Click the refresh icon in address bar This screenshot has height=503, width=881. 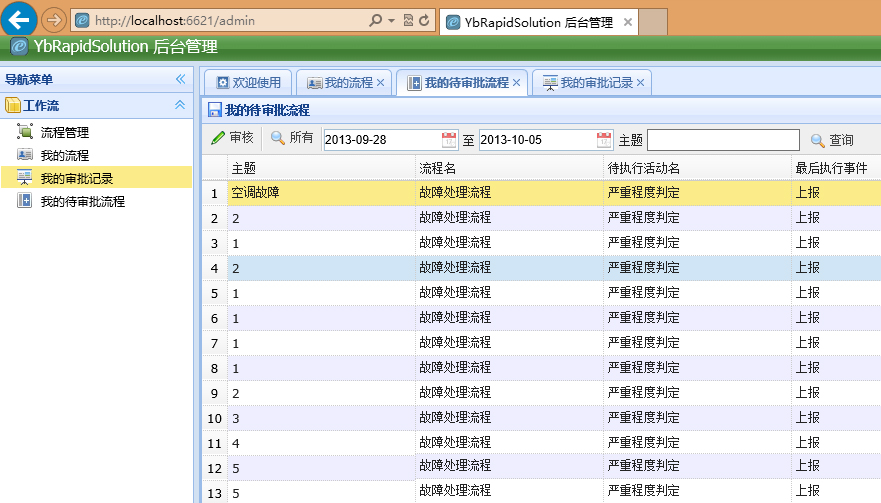[x=424, y=20]
